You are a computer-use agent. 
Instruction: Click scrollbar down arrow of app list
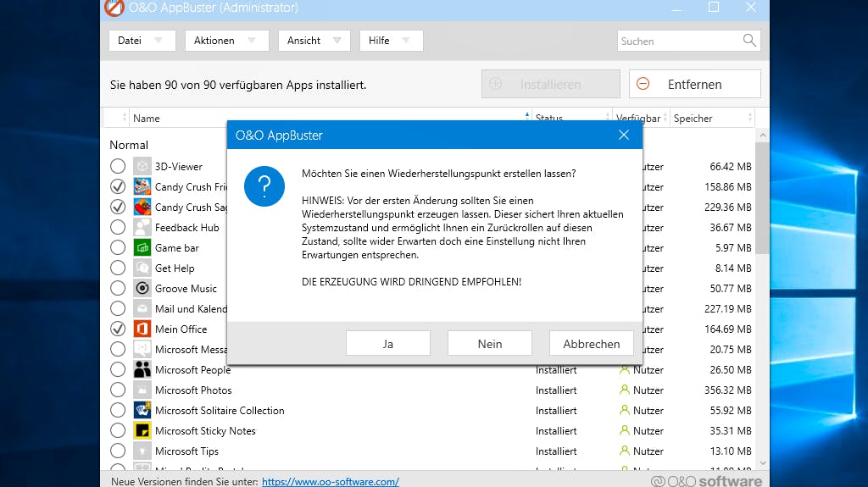coord(763,463)
